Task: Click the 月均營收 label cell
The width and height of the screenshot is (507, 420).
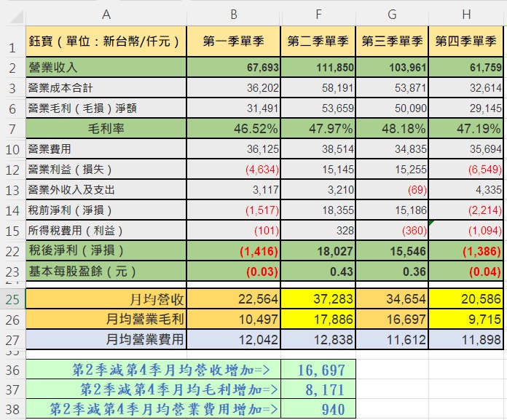Action: (x=106, y=299)
